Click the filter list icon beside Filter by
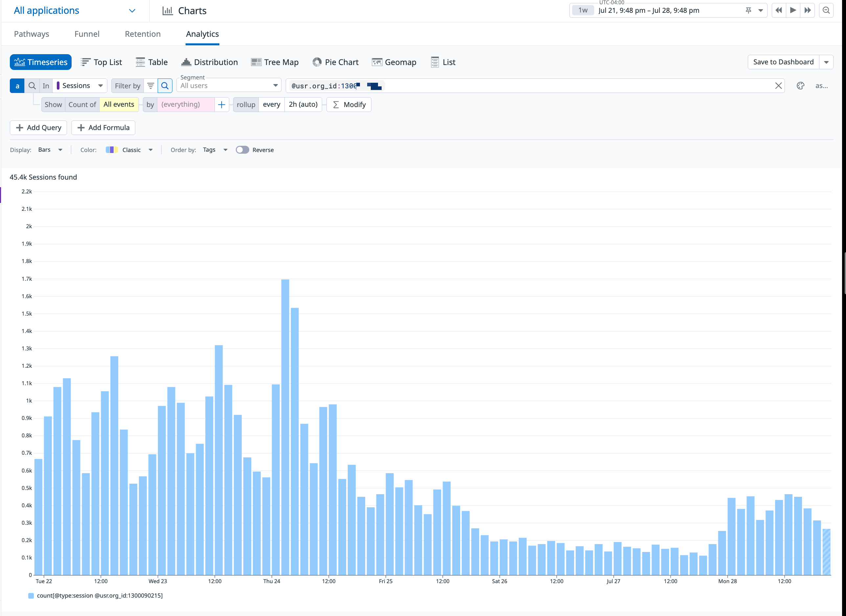Viewport: 846px width, 616px height. (x=151, y=86)
